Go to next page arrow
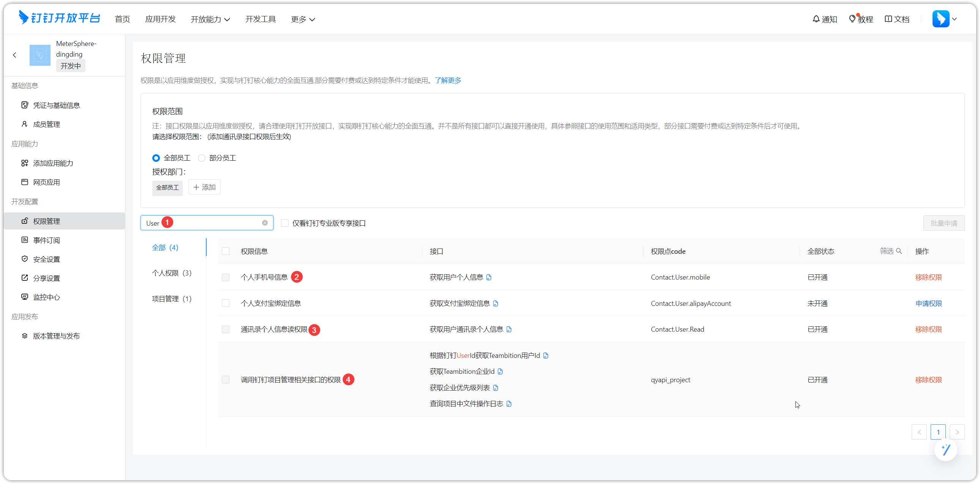This screenshot has width=980, height=484. click(x=957, y=432)
